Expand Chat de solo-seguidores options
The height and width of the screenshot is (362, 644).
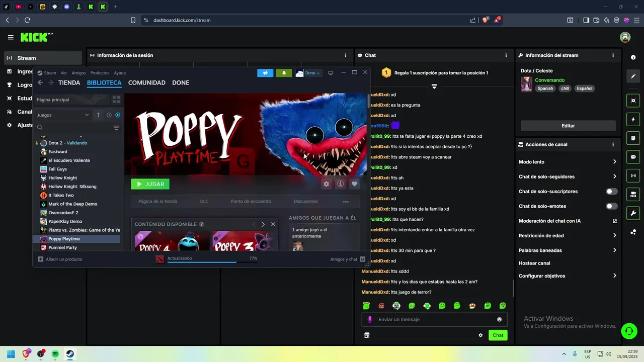click(614, 176)
